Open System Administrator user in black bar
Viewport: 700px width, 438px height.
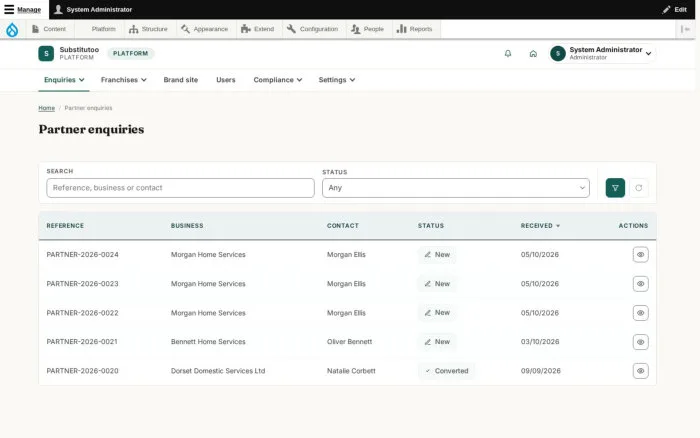coord(93,9)
